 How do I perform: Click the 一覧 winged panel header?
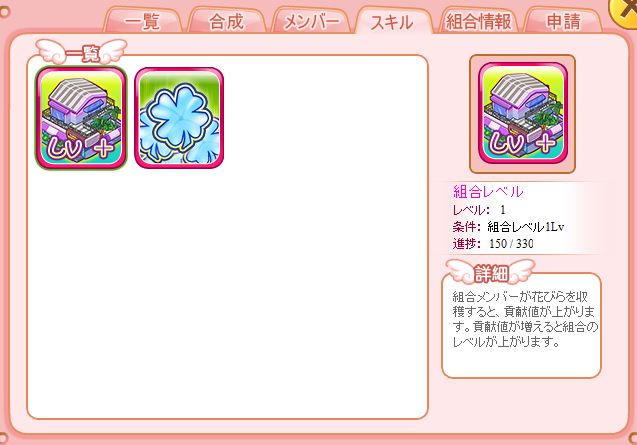point(81,52)
